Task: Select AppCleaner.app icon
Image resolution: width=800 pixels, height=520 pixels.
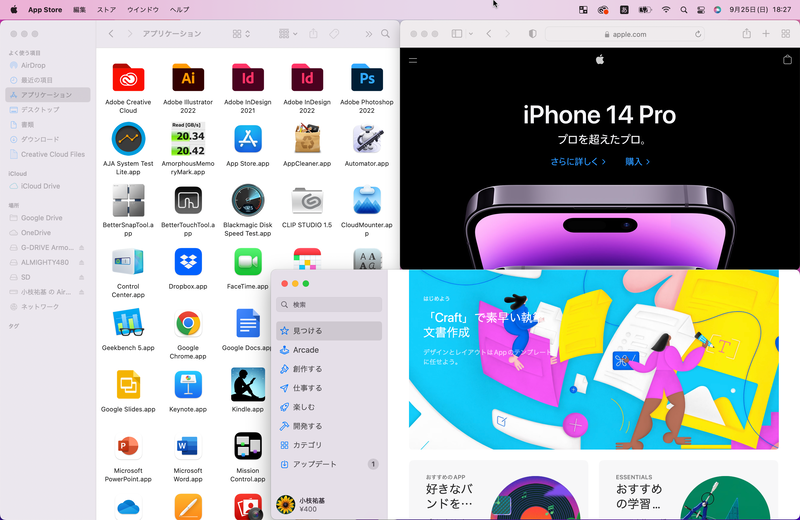Action: coord(307,138)
